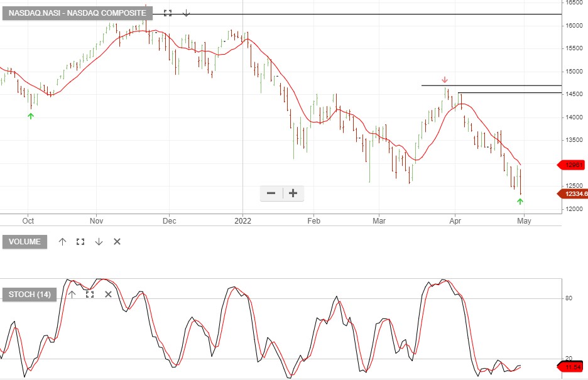Click the 14500 price axis label
Viewport: 588px width, 380px height.
coord(574,94)
